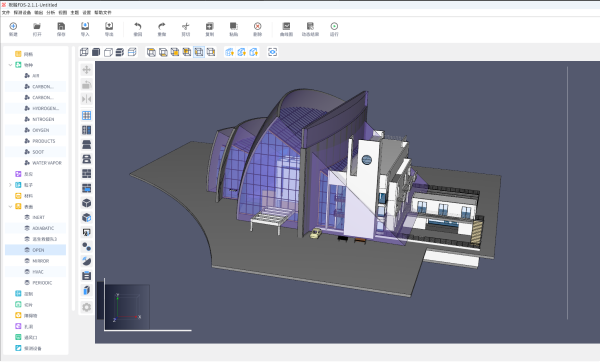Select the NITROGEN species item

click(x=35, y=119)
